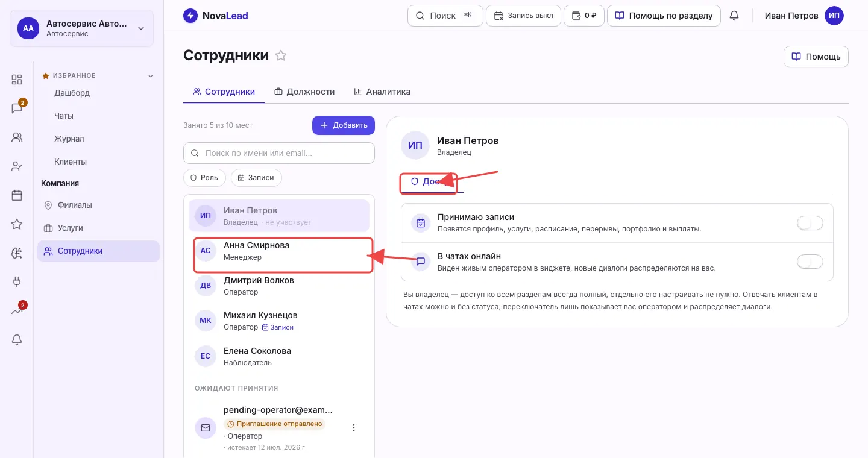The height and width of the screenshot is (458, 868).
Task: Click the star icon in left rail
Action: pos(17,224)
